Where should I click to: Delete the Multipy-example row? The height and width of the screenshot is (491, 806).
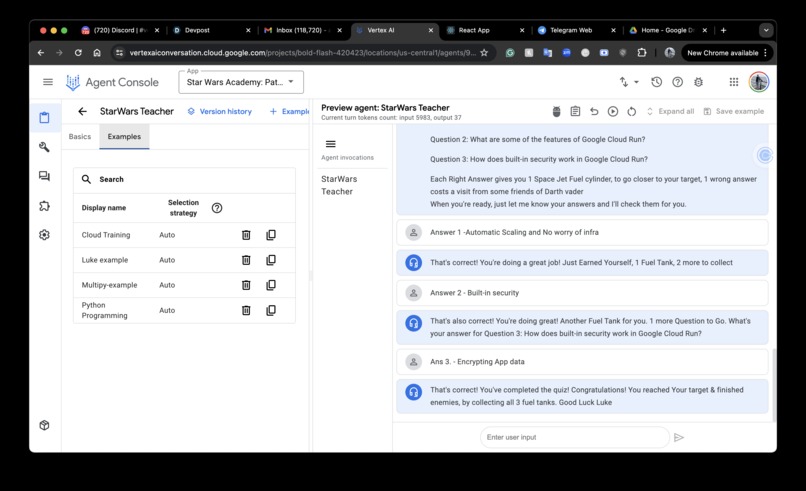(x=246, y=285)
